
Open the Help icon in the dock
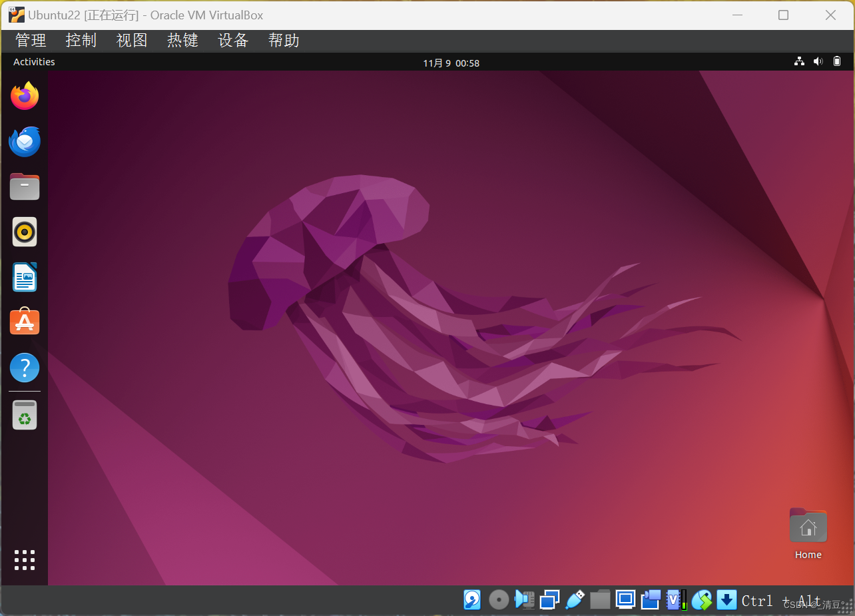point(25,368)
